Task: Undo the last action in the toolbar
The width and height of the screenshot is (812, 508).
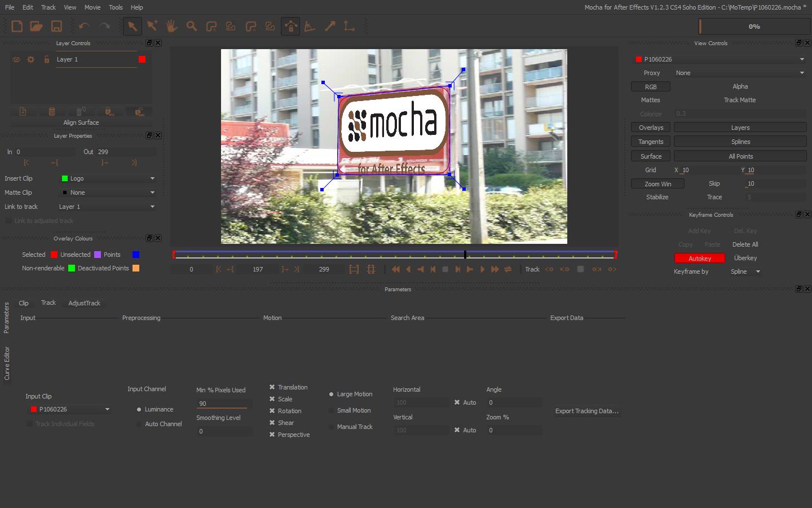Action: point(85,26)
